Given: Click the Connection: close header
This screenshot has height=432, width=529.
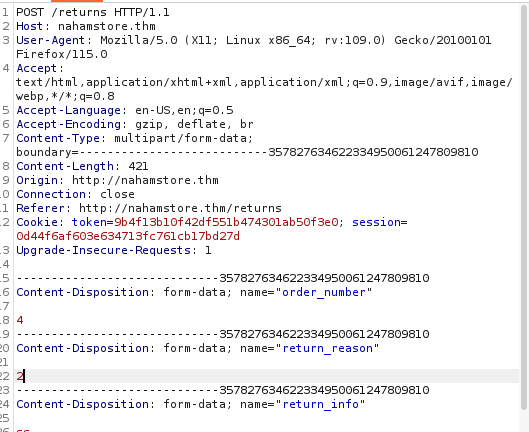Looking at the screenshot, I should coord(75,194).
